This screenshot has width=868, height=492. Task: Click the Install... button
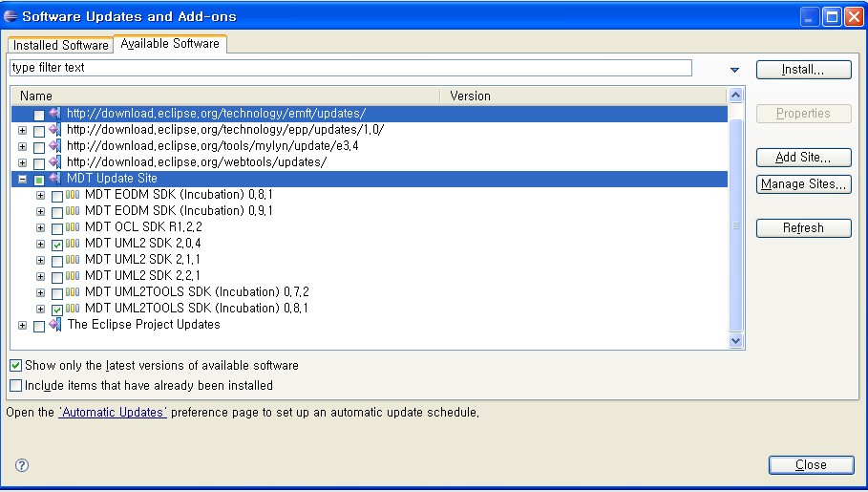803,70
